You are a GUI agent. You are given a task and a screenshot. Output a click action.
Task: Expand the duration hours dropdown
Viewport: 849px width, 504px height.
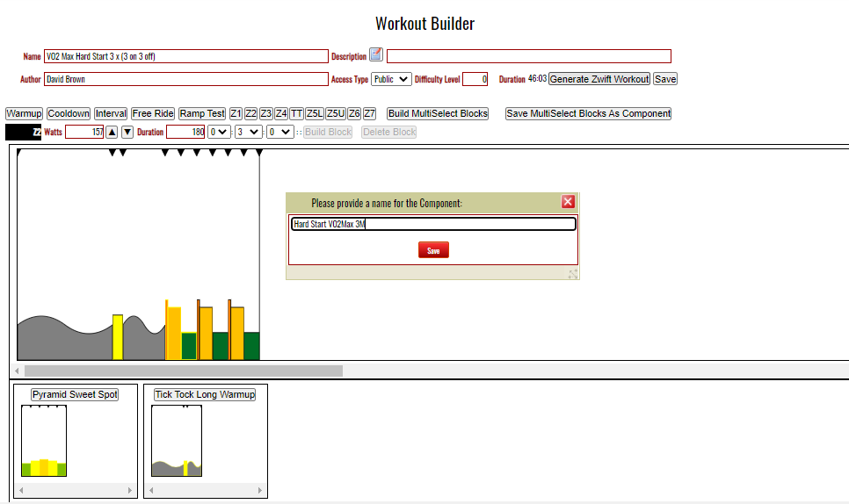(x=219, y=132)
